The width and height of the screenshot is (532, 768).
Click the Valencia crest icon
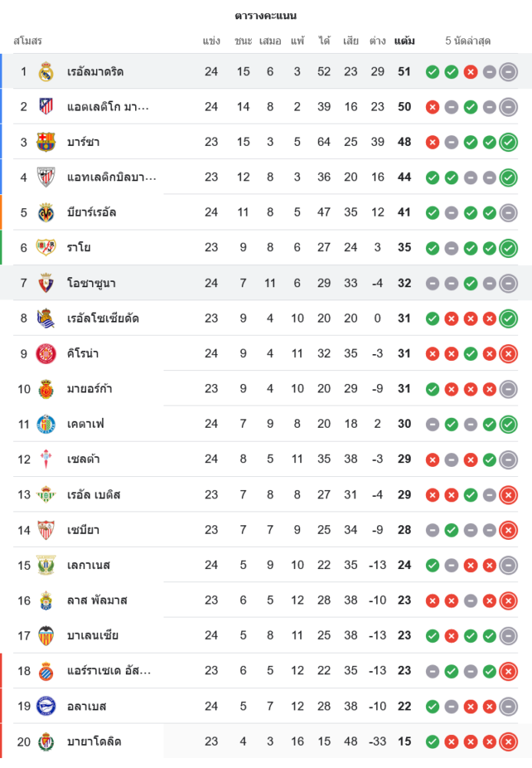46,636
